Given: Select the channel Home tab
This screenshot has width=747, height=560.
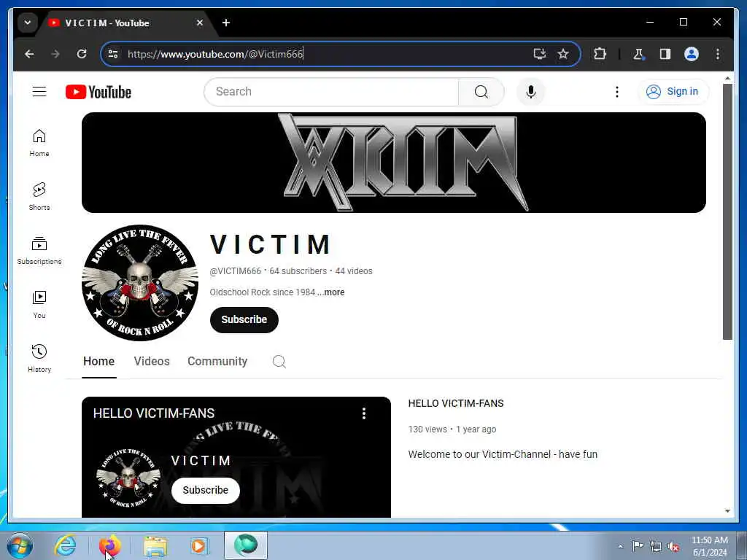Looking at the screenshot, I should click(98, 362).
